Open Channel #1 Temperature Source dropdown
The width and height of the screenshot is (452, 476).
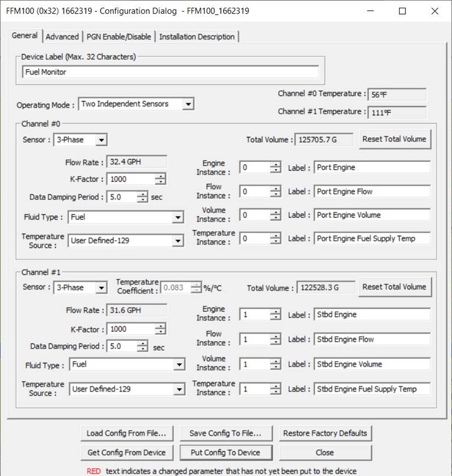[179, 390]
